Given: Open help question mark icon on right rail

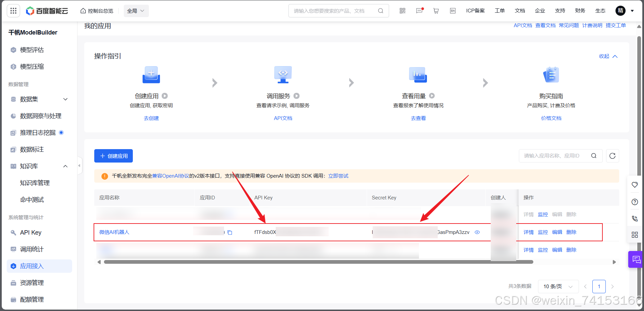Looking at the screenshot, I should click(x=635, y=202).
